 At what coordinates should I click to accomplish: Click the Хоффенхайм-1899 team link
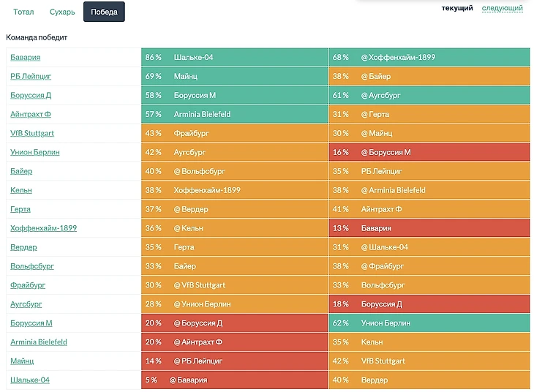[x=43, y=228]
